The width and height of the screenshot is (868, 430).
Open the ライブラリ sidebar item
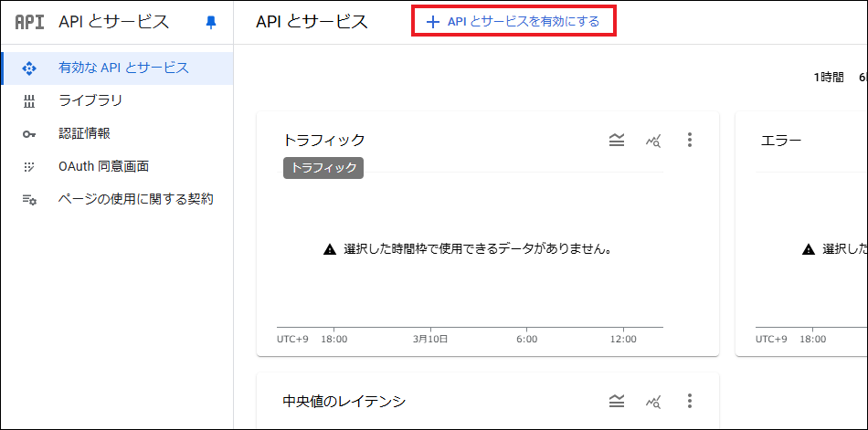pyautogui.click(x=90, y=100)
